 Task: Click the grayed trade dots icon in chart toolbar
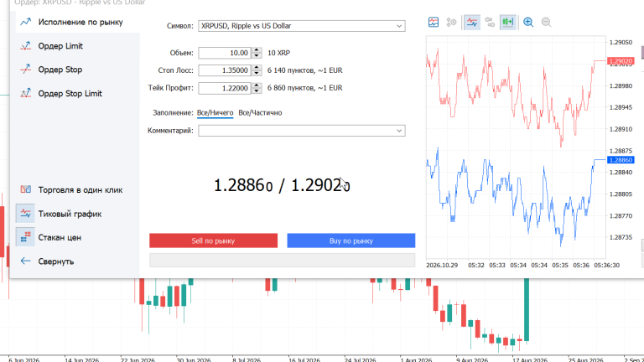pos(490,22)
